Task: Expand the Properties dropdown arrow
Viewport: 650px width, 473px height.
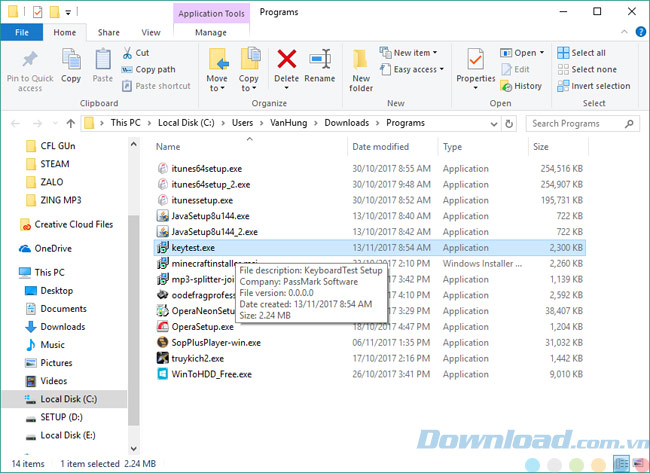Action: tap(475, 88)
